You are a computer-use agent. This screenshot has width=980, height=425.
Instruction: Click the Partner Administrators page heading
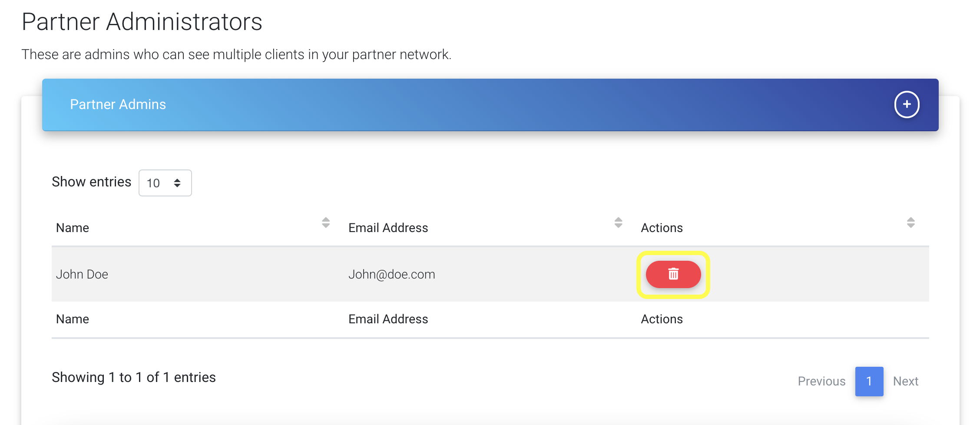pos(142,22)
